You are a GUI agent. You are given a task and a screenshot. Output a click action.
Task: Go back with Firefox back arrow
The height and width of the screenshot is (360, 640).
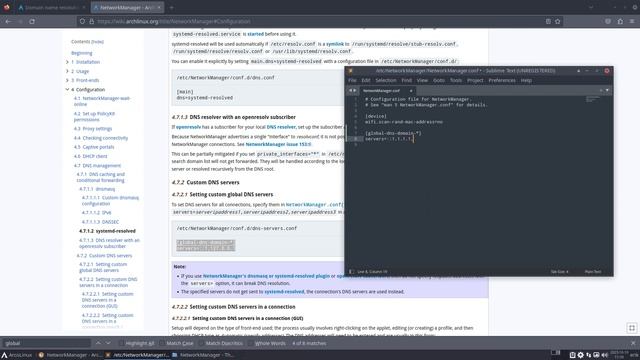click(8, 21)
